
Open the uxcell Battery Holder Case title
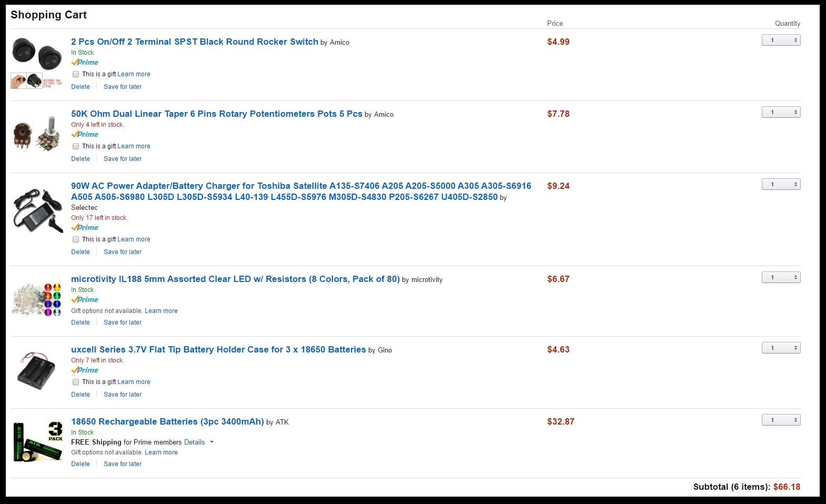point(218,349)
